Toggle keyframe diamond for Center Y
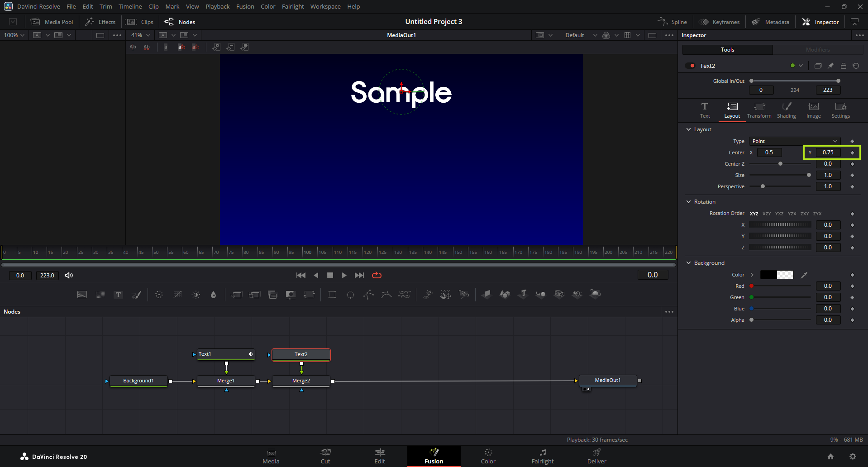Image resolution: width=868 pixels, height=467 pixels. coord(852,152)
